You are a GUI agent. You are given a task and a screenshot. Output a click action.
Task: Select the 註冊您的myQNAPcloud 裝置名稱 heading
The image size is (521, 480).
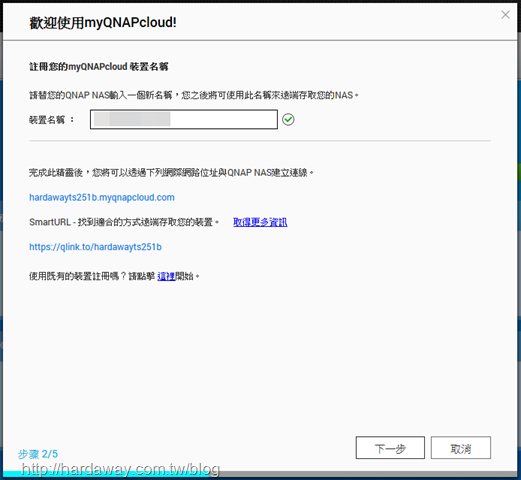99,67
